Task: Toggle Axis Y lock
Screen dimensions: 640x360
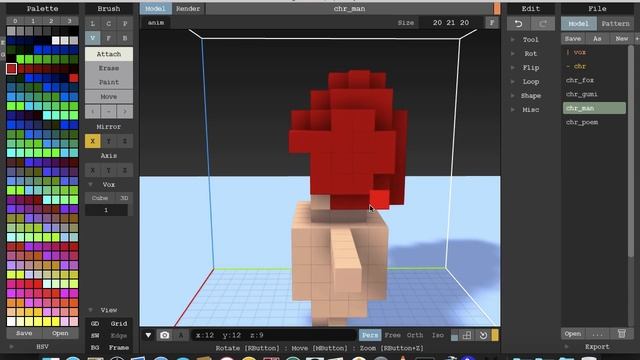Action: 109,170
